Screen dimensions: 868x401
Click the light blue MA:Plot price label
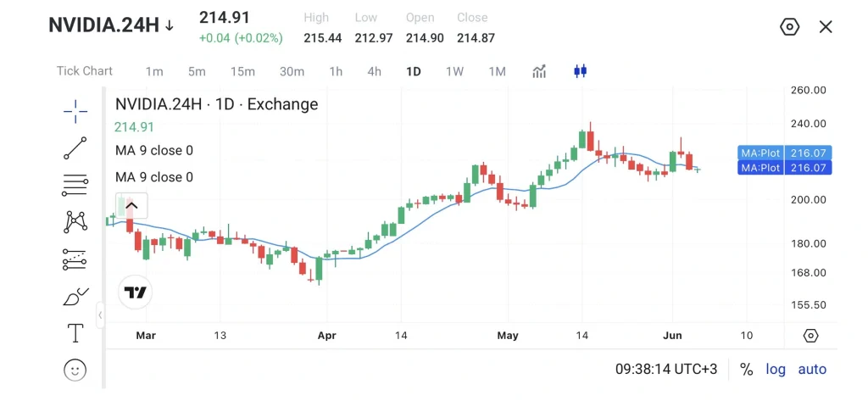click(784, 153)
